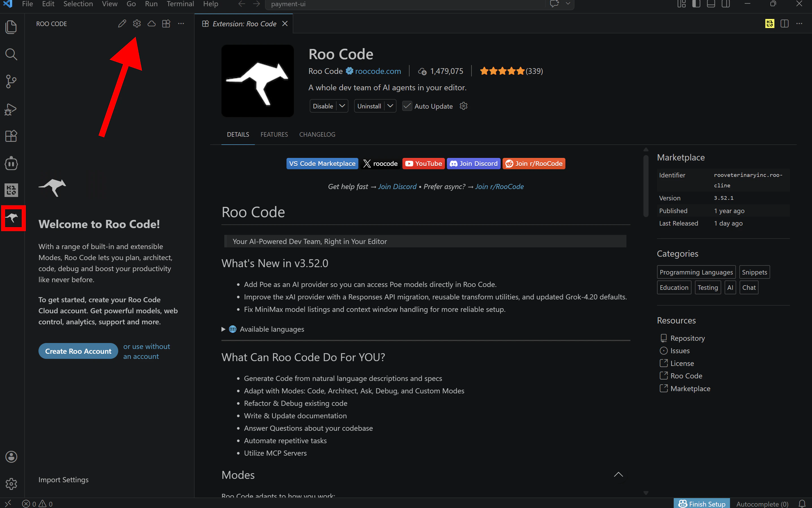Open the Terminal menu
Screen dimensions: 812x508
click(180, 4)
